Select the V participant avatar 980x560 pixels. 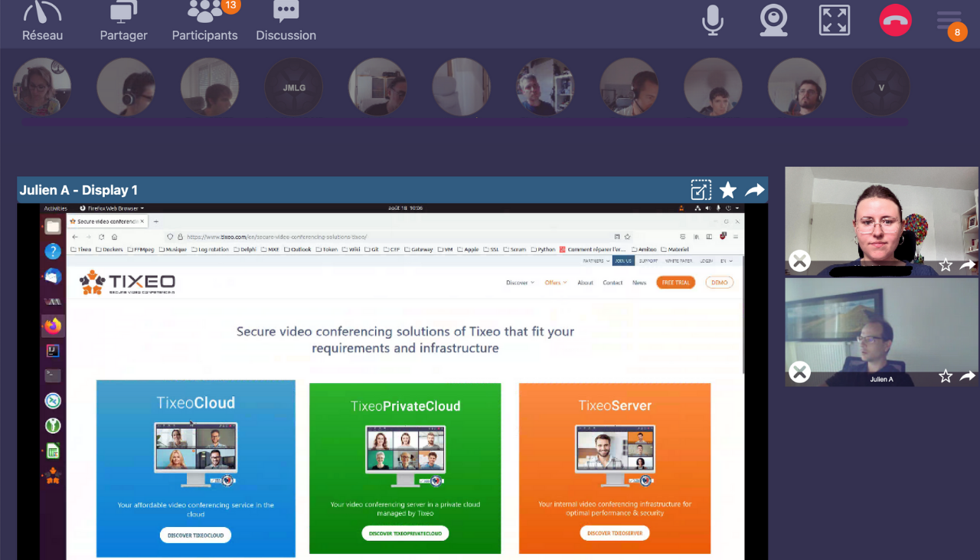coord(881,87)
